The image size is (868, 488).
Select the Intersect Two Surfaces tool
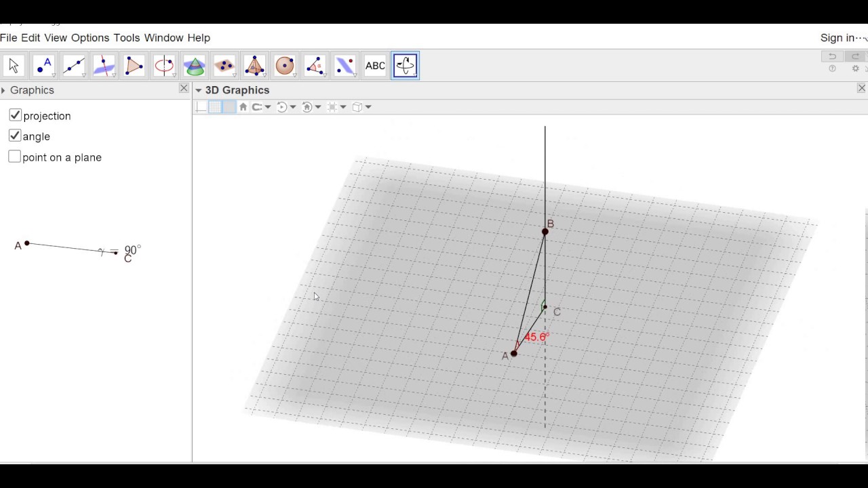[194, 66]
